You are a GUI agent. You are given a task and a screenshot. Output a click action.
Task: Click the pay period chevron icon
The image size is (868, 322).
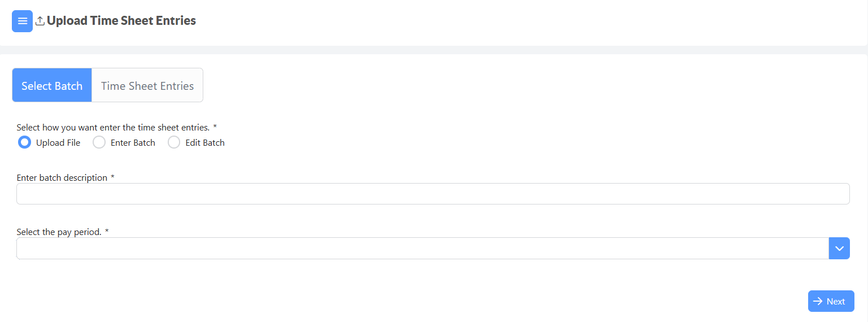(839, 249)
